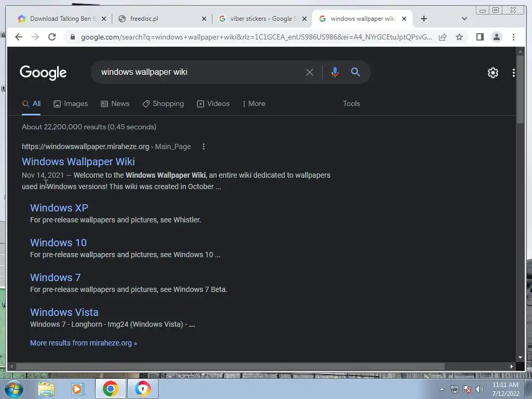Open the Windows Start menu
The image size is (532, 399).
[14, 389]
